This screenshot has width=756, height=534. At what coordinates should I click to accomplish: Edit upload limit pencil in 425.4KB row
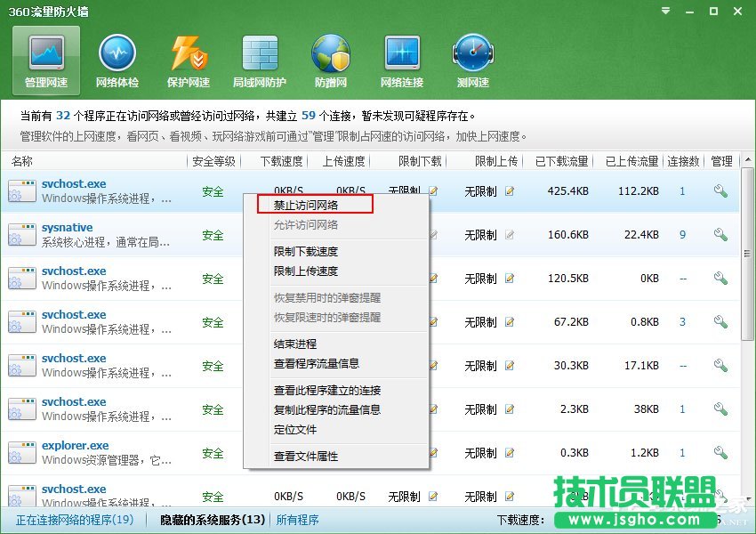(510, 191)
